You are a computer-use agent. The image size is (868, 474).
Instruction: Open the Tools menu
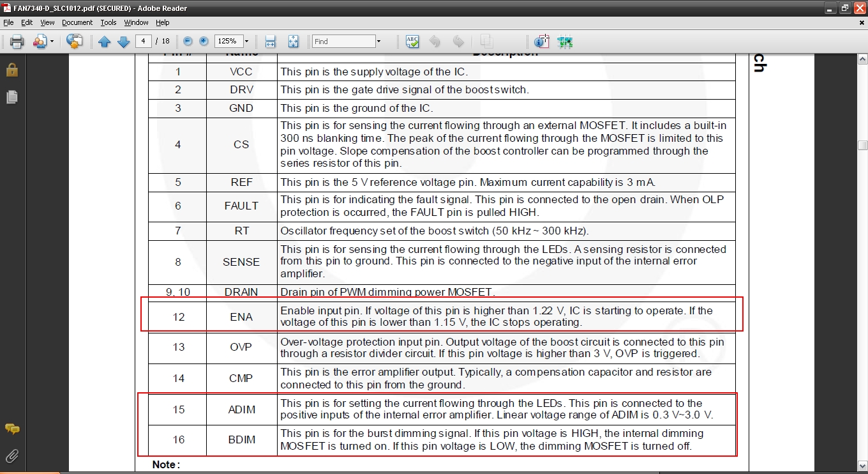tap(108, 22)
